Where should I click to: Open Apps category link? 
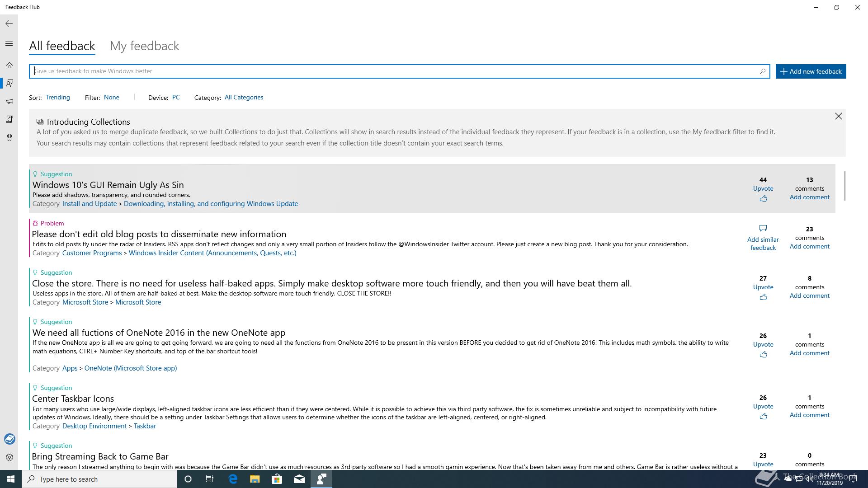point(70,368)
